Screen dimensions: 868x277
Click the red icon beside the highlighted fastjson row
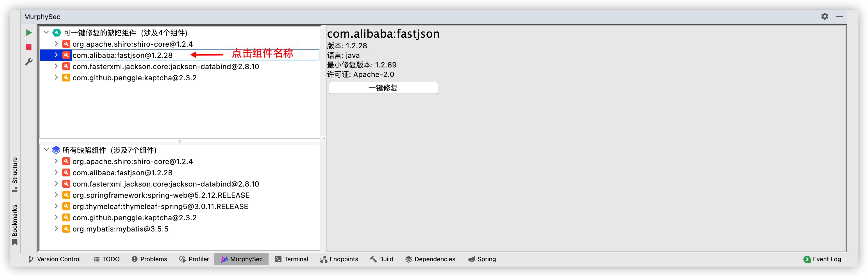(x=66, y=55)
